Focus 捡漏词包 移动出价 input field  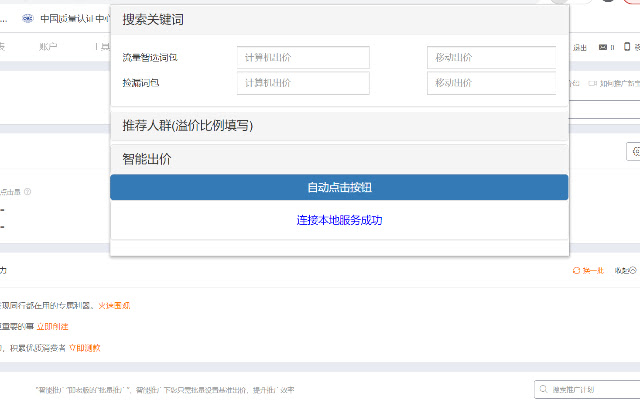coord(491,83)
